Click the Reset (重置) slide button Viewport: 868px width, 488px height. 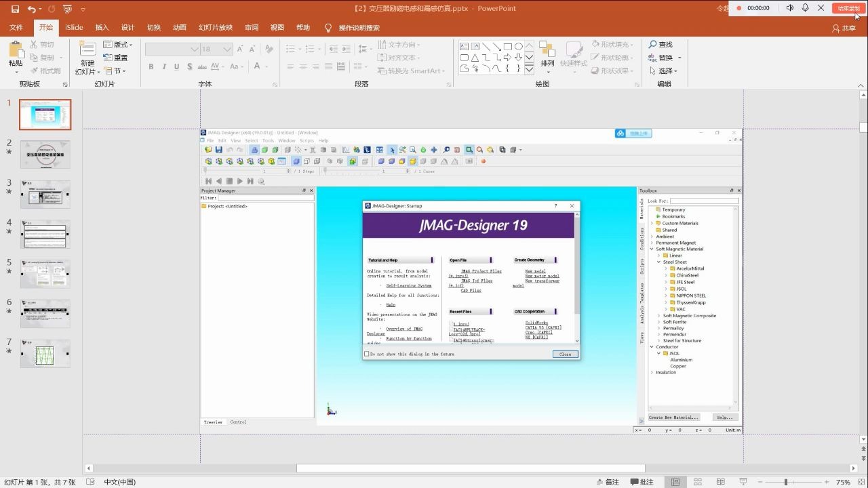[x=115, y=58]
